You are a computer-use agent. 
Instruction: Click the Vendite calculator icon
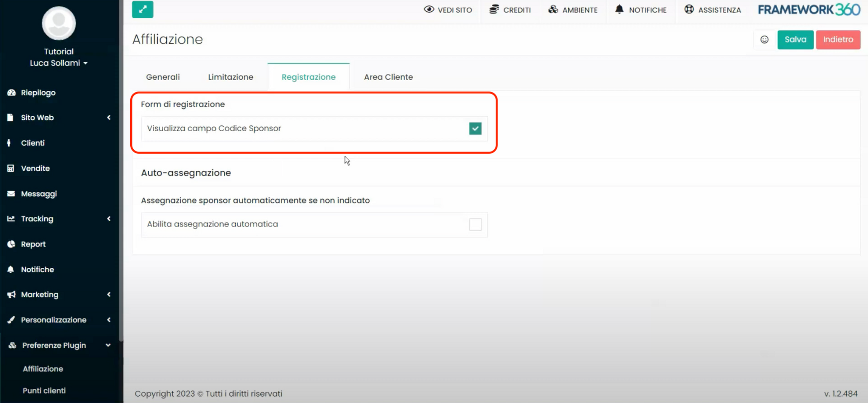pos(11,168)
